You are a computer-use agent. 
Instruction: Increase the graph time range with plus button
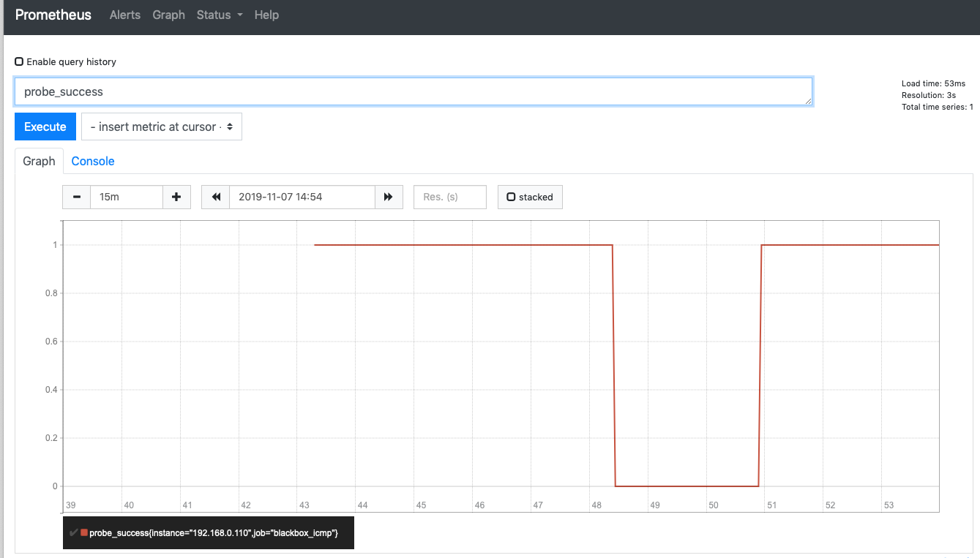[x=176, y=197]
